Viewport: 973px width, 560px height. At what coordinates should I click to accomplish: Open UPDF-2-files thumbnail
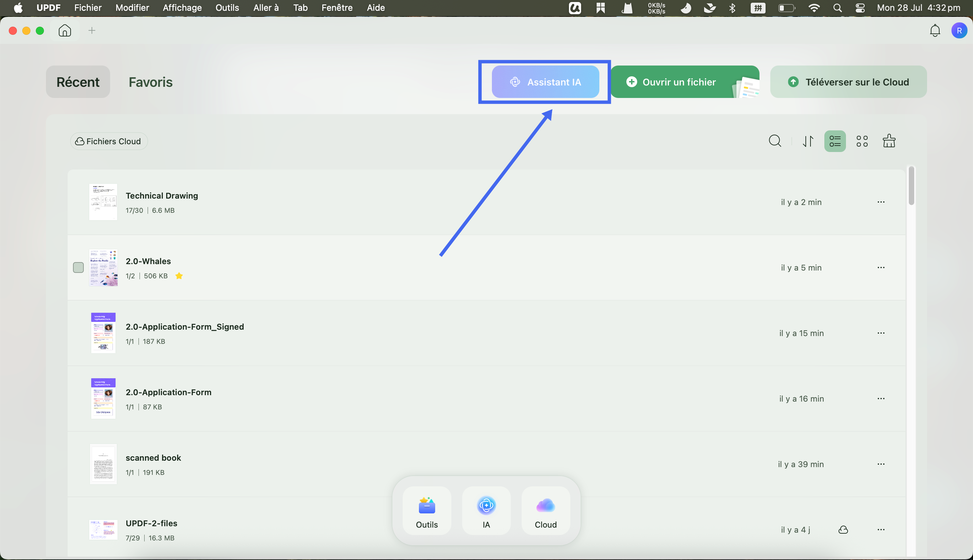[x=103, y=530]
